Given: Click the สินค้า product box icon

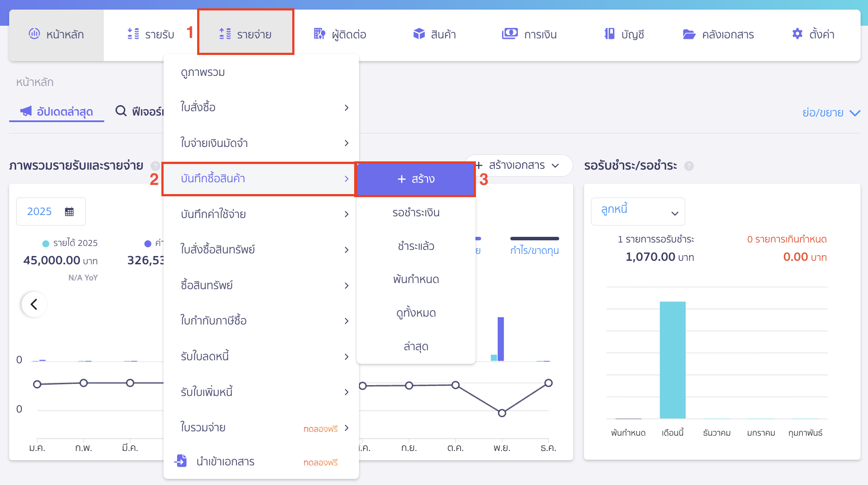Looking at the screenshot, I should pyautogui.click(x=419, y=34).
